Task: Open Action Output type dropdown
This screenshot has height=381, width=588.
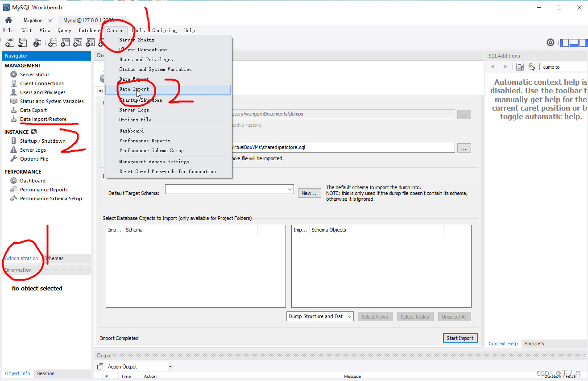Action: click(170, 367)
